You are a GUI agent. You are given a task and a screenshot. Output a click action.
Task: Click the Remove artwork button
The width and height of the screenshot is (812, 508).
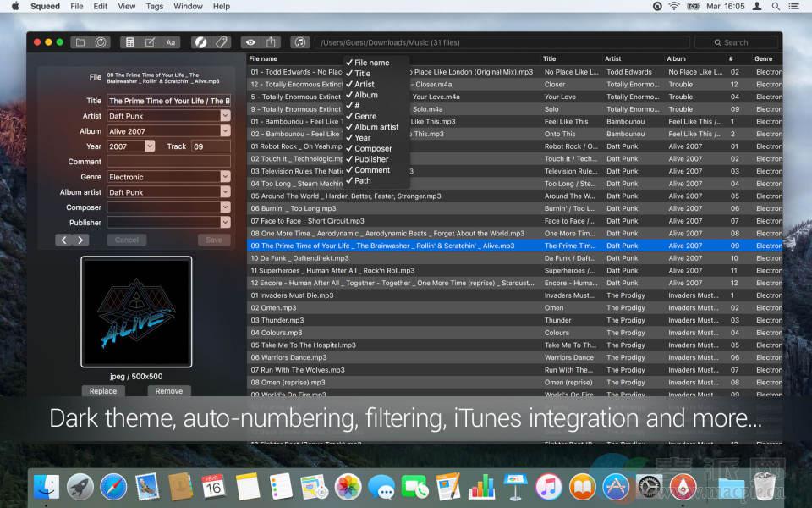(x=169, y=391)
